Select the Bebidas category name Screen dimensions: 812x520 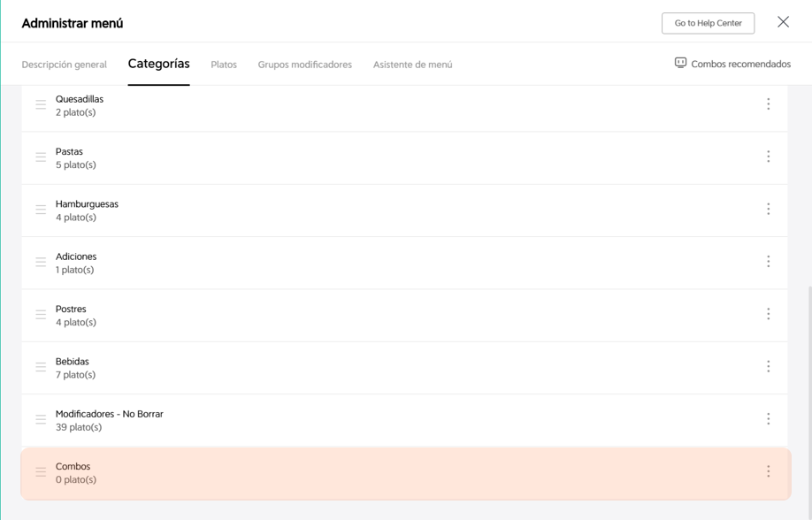click(x=72, y=361)
